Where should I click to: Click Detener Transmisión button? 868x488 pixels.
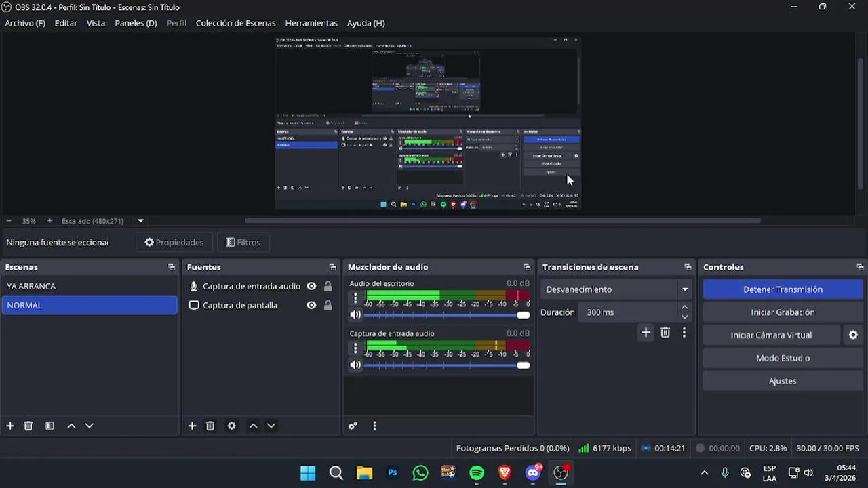783,289
